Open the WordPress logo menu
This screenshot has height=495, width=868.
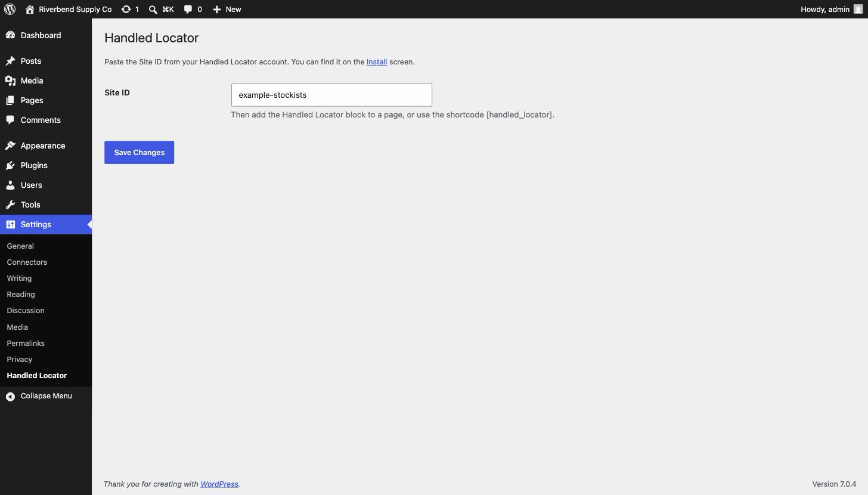click(x=10, y=9)
